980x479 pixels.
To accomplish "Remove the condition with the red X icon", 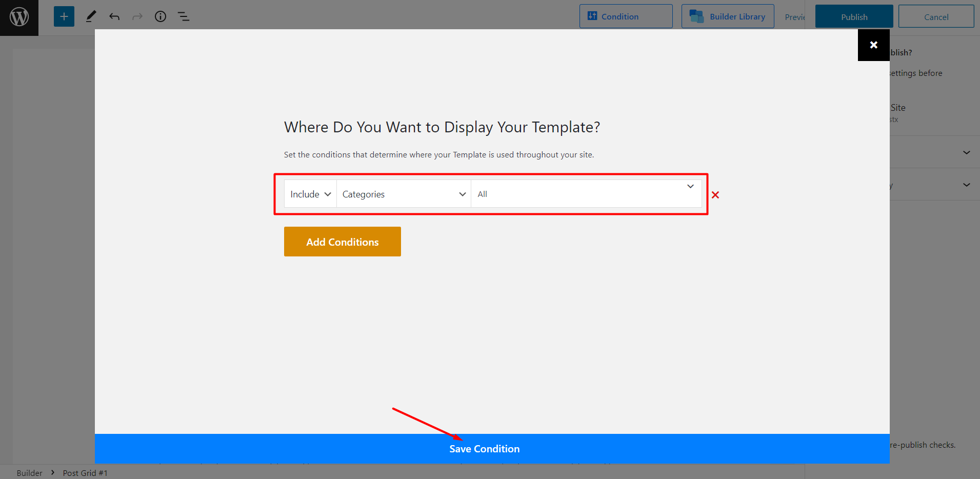I will click(716, 194).
